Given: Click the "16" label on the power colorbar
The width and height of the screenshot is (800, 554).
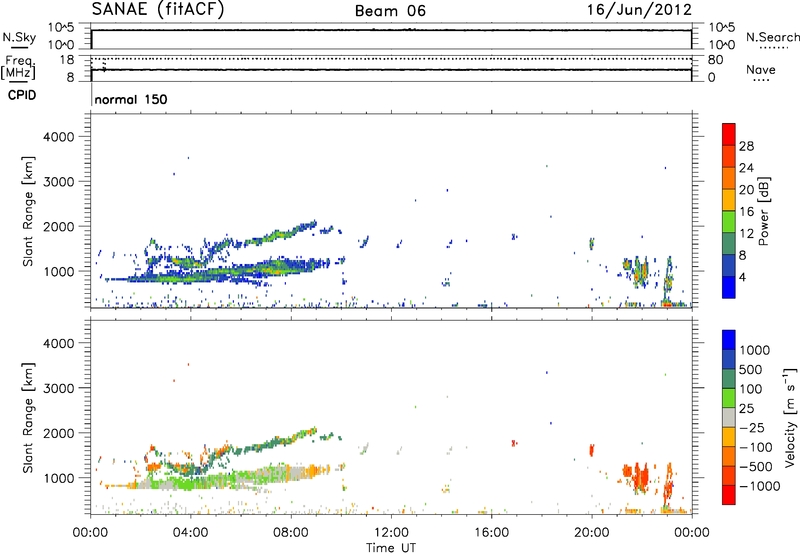Looking at the screenshot, I should tap(746, 212).
